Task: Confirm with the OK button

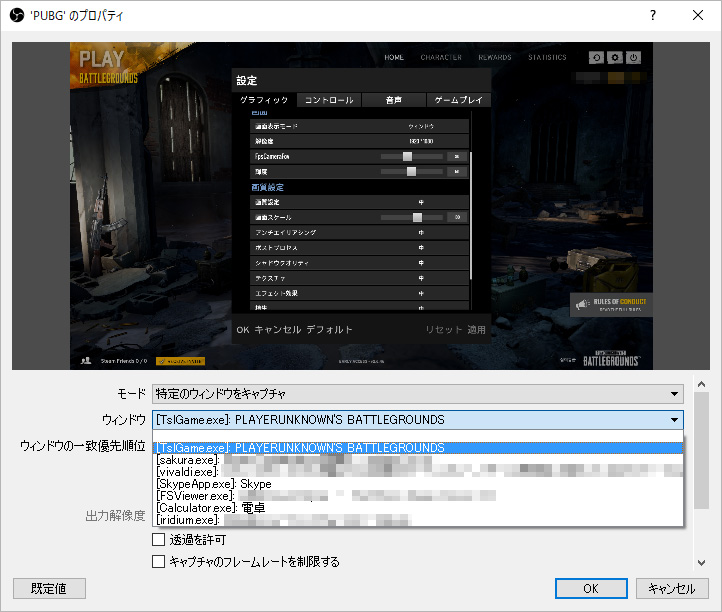Action: click(x=591, y=589)
